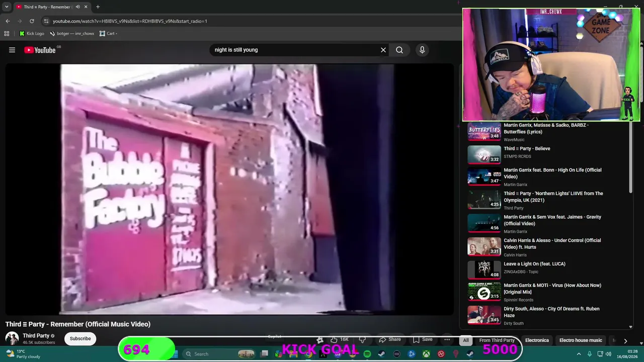This screenshot has width=644, height=362.
Task: Open the Third Party channel avatar
Action: click(x=12, y=338)
